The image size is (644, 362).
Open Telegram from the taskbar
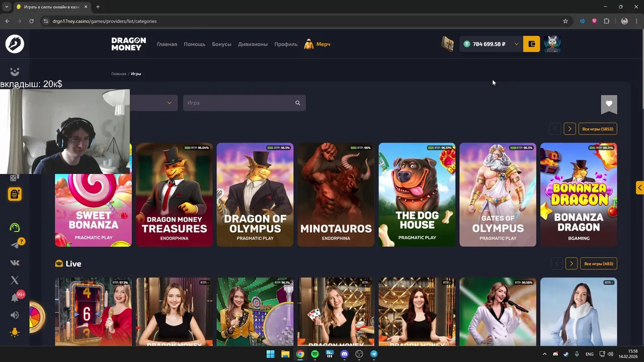coord(374,354)
